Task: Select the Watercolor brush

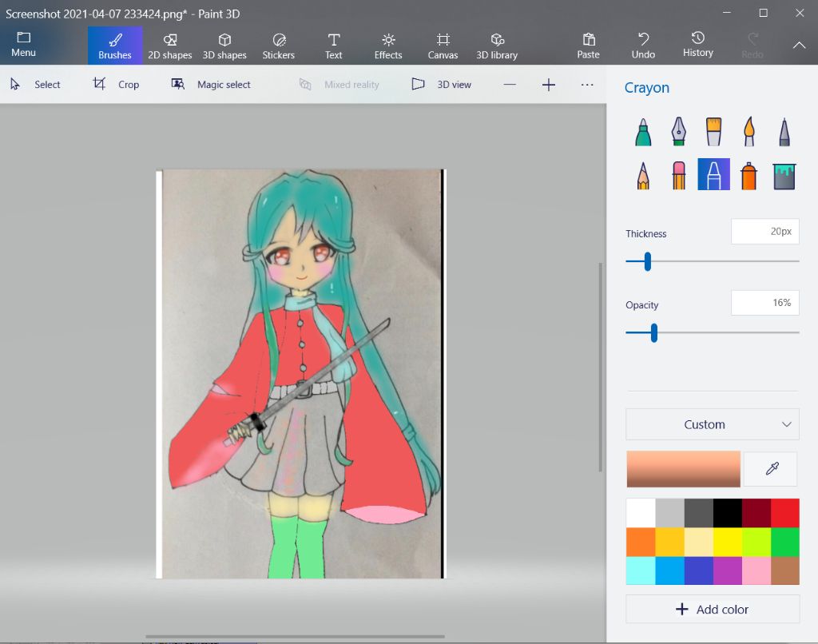Action: coord(749,131)
